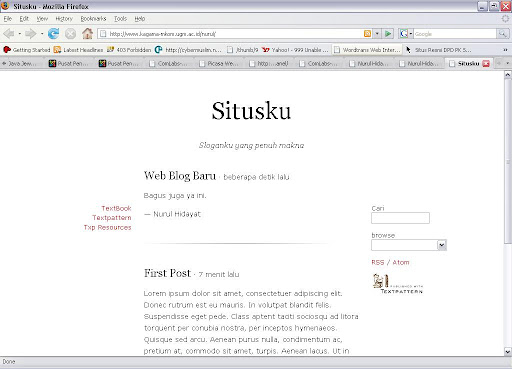Open the Yahoo! - 999 Unable bookmark
Viewport: 512px width, 369px height.
tap(295, 50)
